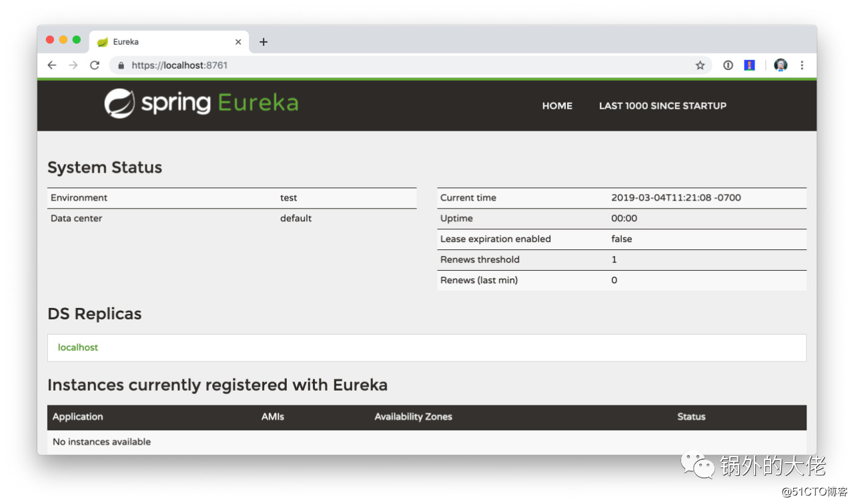Click the 'Lease expiration enabled' label
The height and width of the screenshot is (504, 854).
pyautogui.click(x=496, y=239)
